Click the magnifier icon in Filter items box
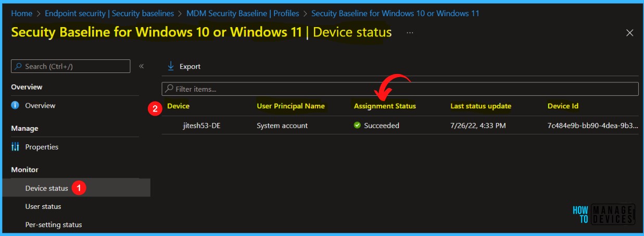644x236 pixels. [169, 89]
